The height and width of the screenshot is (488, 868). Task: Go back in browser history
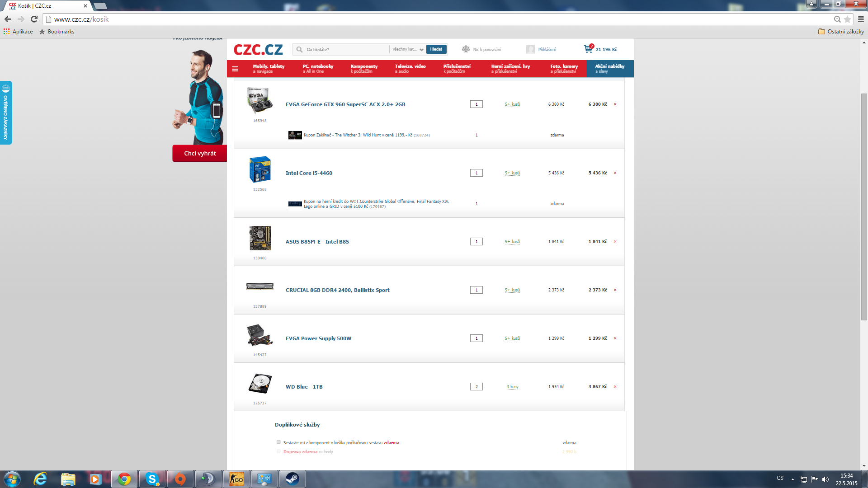click(8, 19)
